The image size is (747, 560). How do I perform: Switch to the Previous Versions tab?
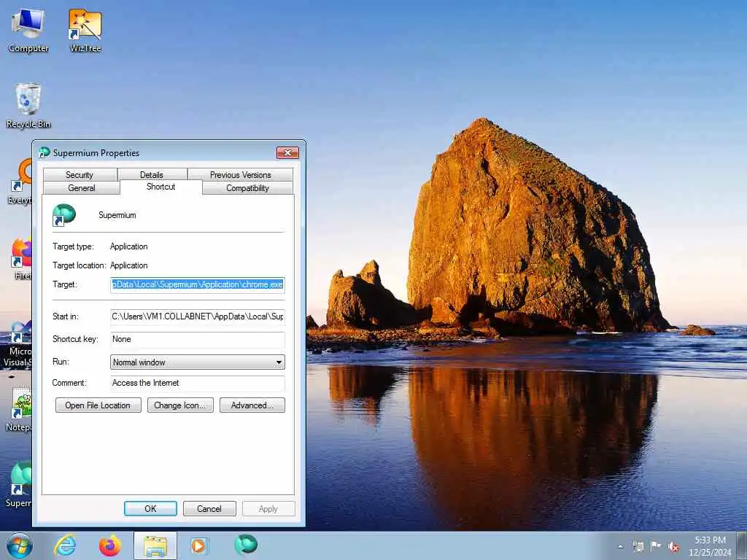(241, 175)
